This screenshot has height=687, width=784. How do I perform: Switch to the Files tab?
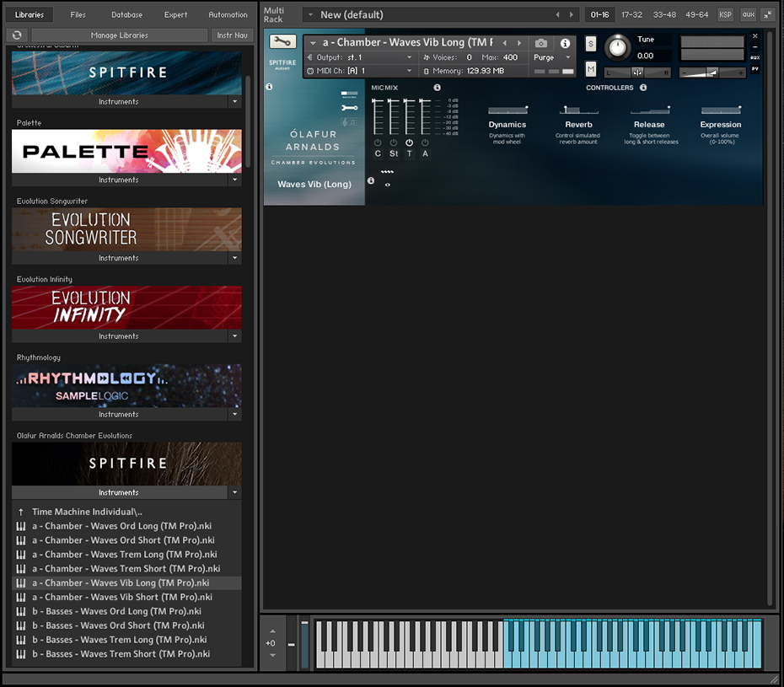[x=78, y=15]
